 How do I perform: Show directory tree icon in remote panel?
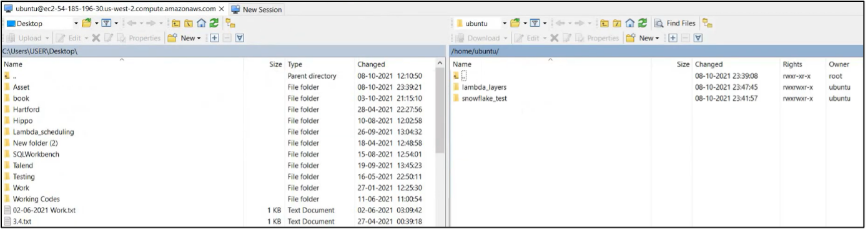708,24
